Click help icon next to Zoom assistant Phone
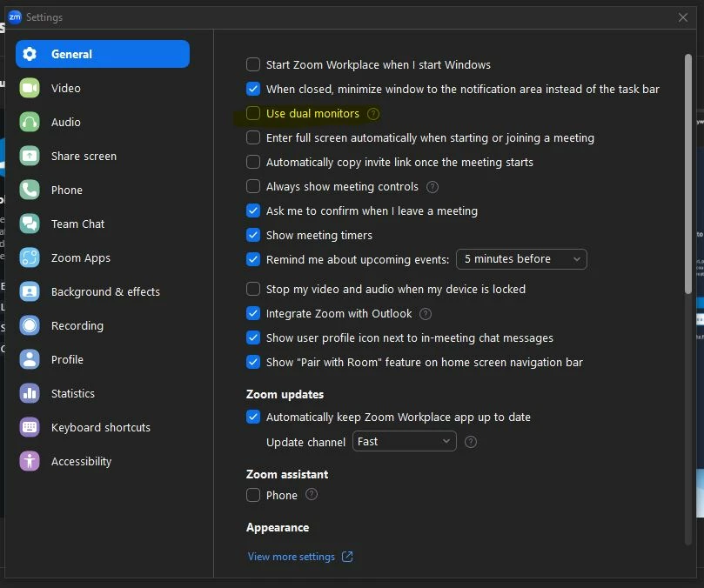Screen dimensions: 704x588 click(x=312, y=495)
